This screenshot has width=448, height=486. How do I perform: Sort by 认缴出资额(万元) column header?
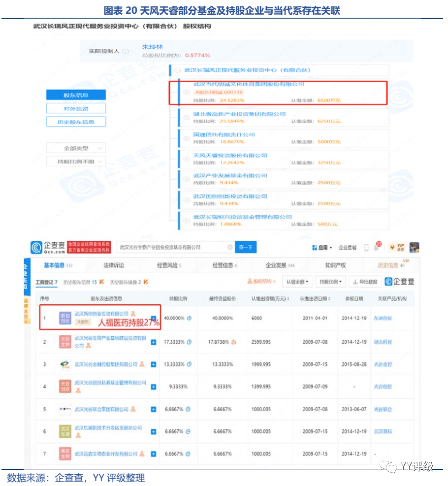point(270,299)
